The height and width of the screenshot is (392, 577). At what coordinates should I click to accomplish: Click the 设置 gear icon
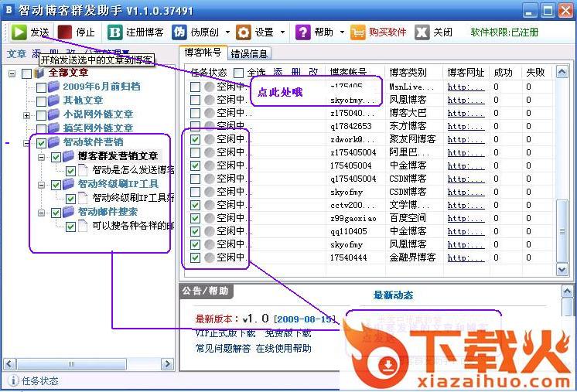point(243,32)
